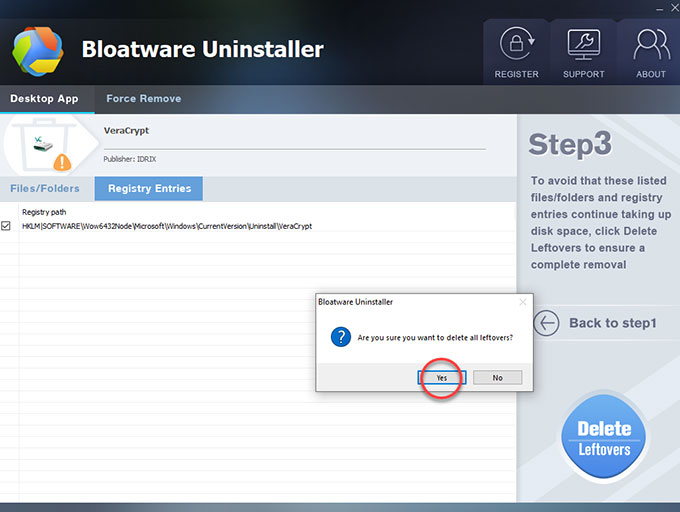Cancel deletion with No button

497,378
